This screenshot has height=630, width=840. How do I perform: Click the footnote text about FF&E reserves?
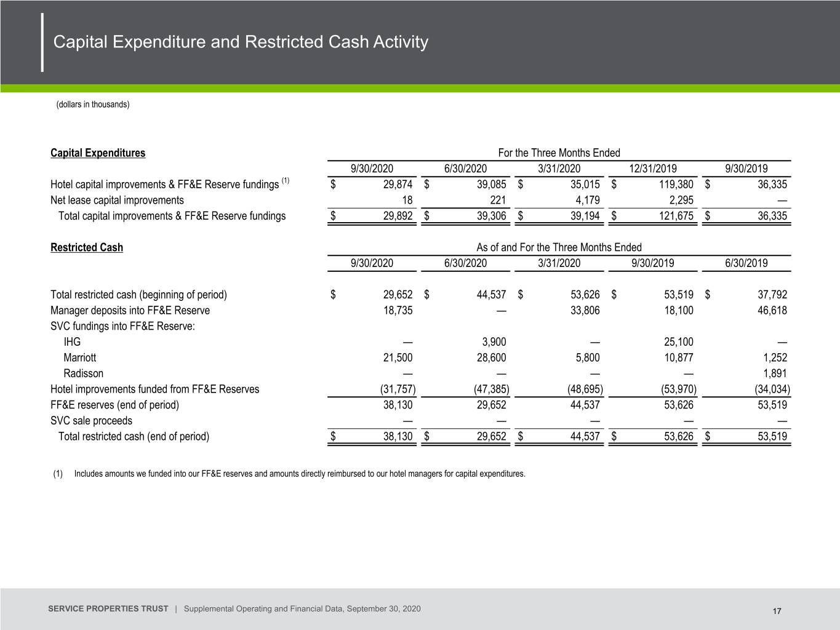[x=300, y=474]
